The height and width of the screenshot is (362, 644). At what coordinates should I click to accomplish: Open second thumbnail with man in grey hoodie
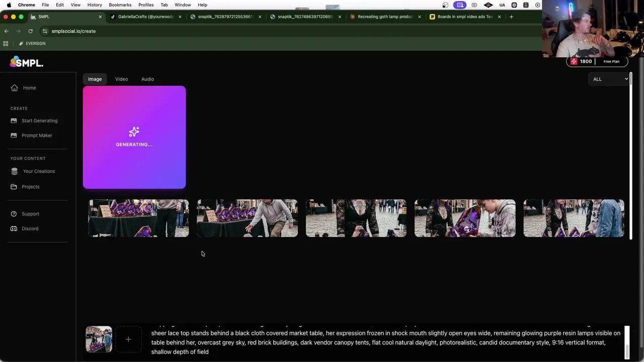247,218
